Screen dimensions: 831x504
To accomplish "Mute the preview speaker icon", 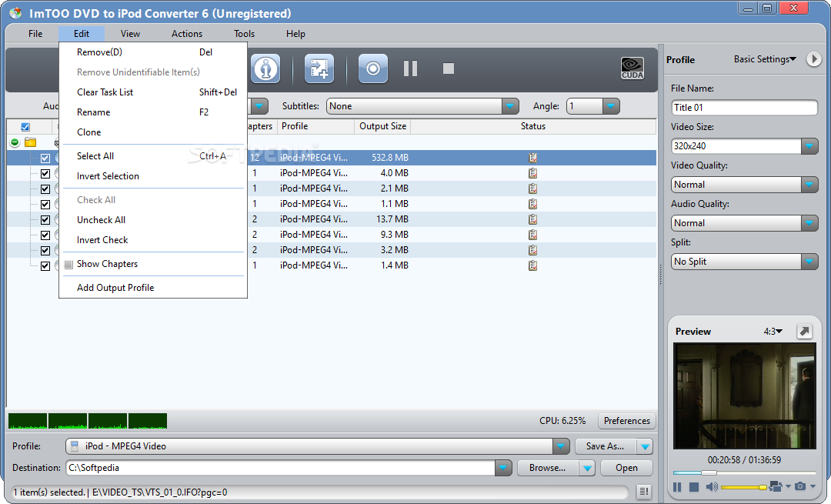I will [711, 486].
